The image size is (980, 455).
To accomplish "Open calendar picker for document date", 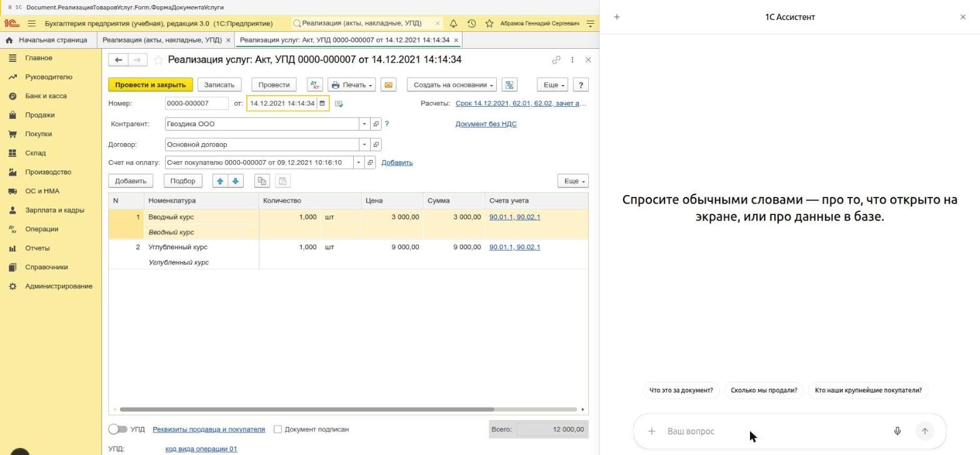I will (322, 103).
